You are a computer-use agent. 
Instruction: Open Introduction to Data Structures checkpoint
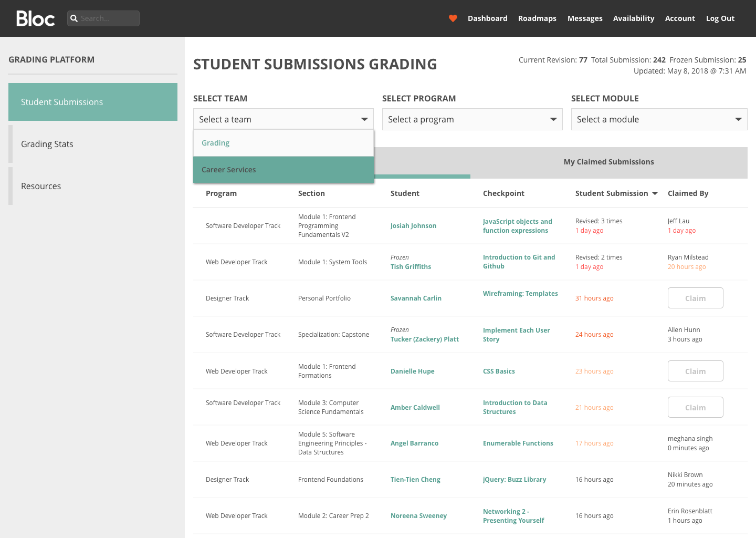coord(515,407)
